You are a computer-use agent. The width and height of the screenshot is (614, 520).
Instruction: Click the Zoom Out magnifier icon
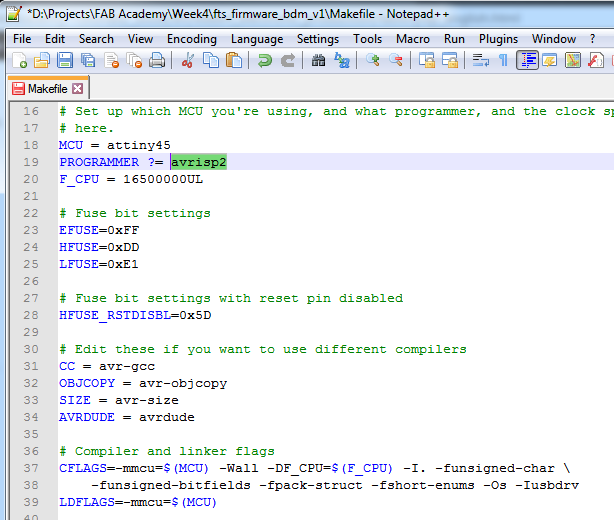click(x=395, y=60)
